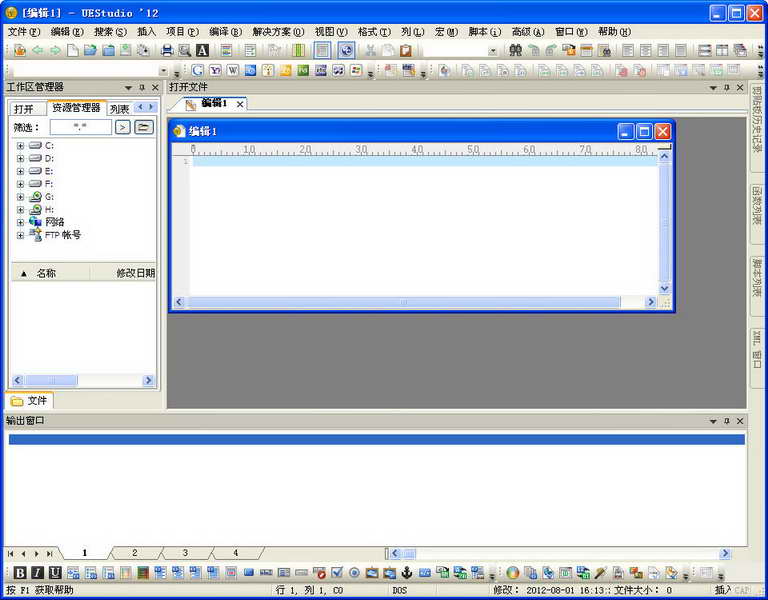Click the Yahoo search toolbar icon

coord(215,71)
